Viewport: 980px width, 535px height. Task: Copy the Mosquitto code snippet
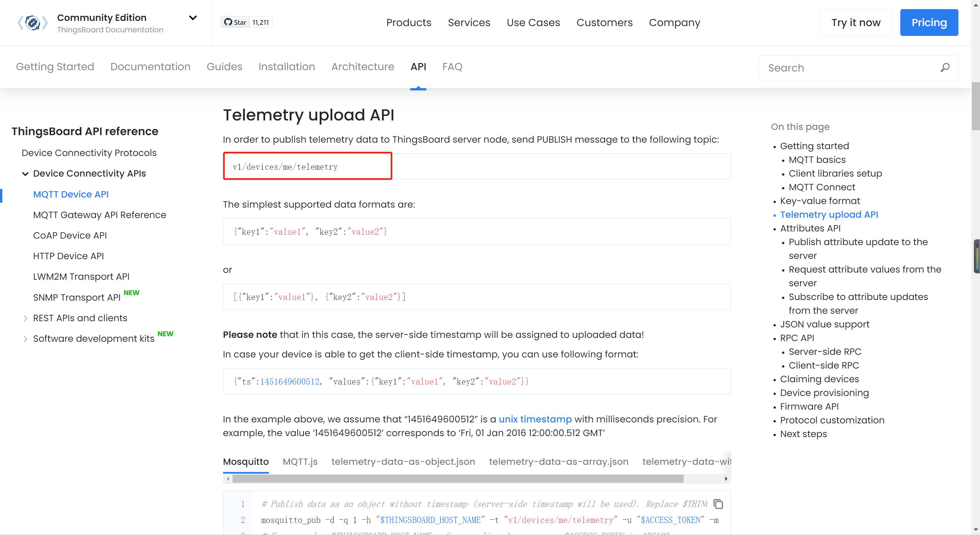pyautogui.click(x=718, y=504)
